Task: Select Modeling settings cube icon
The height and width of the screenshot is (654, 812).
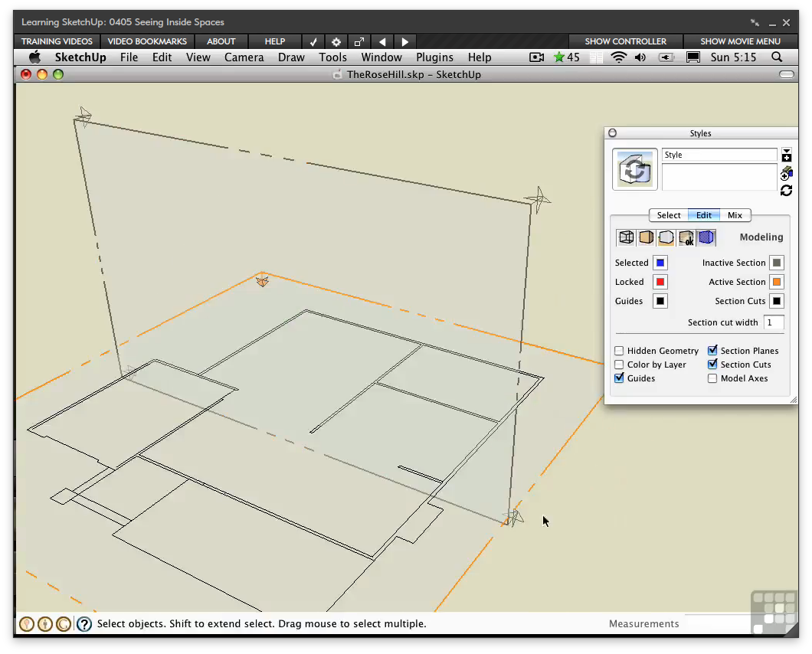Action: pyautogui.click(x=706, y=237)
